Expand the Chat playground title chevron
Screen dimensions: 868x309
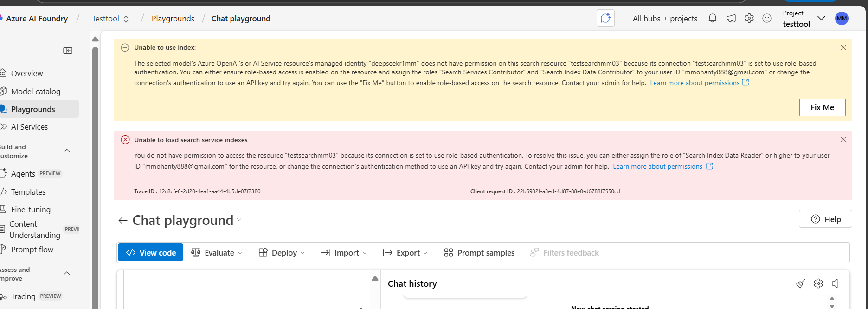tap(239, 220)
